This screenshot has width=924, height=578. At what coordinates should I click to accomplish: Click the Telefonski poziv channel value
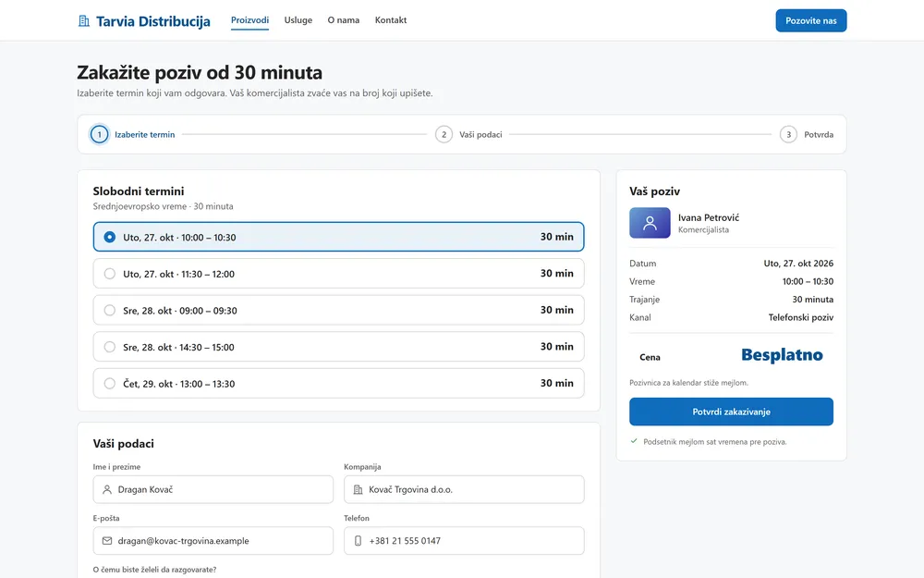pyautogui.click(x=801, y=317)
